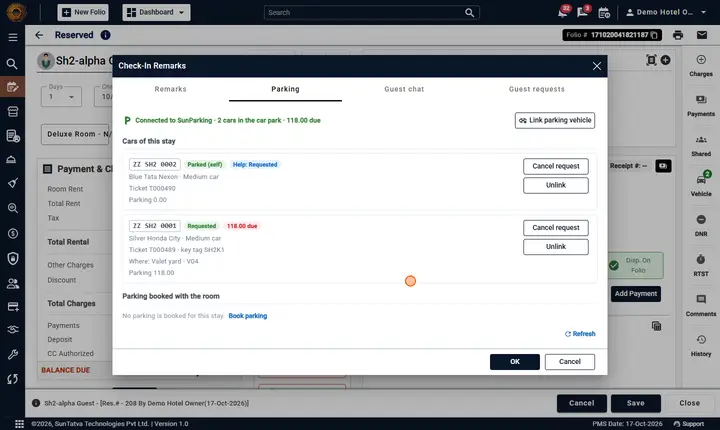
Task: Open Vehicle in right panel
Action: click(x=701, y=184)
